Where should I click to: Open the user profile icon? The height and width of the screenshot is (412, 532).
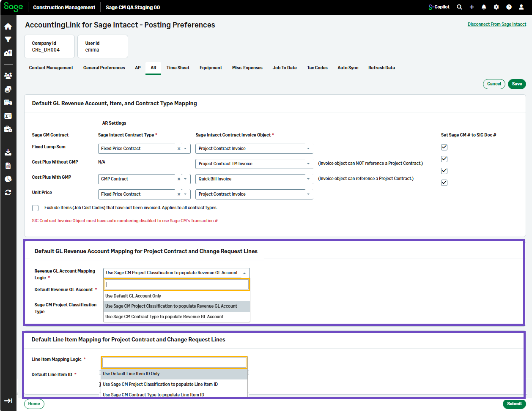(x=521, y=7)
